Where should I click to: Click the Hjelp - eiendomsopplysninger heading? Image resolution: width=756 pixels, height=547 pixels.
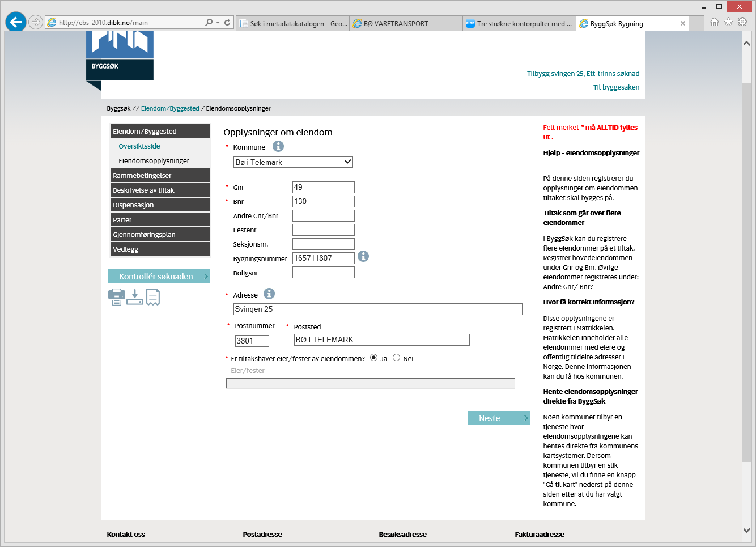[591, 153]
